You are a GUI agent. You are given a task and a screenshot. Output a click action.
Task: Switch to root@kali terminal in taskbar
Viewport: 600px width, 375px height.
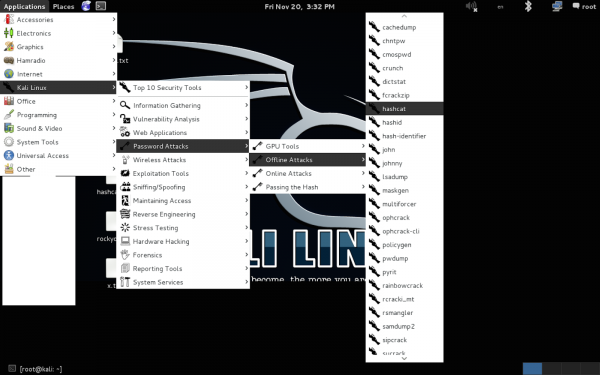click(x=35, y=369)
